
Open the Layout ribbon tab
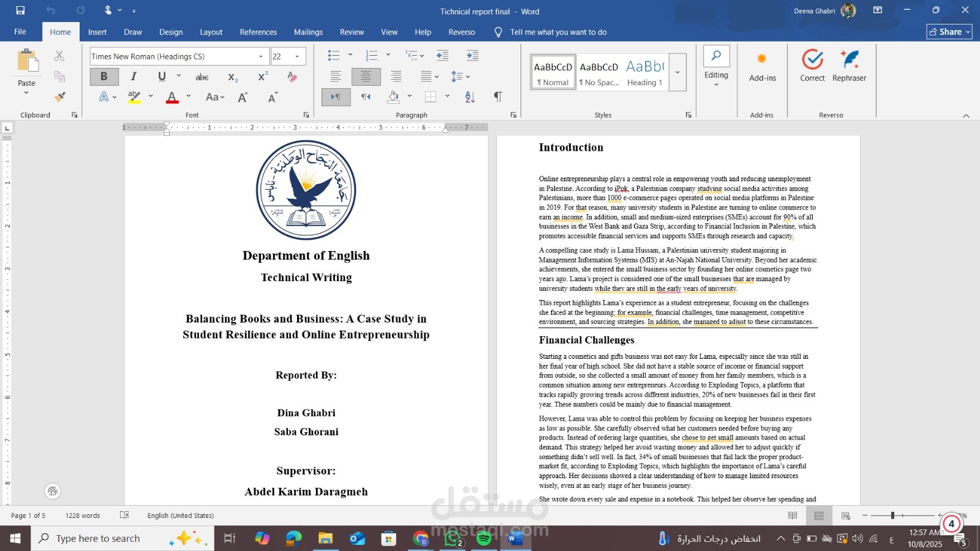click(211, 32)
